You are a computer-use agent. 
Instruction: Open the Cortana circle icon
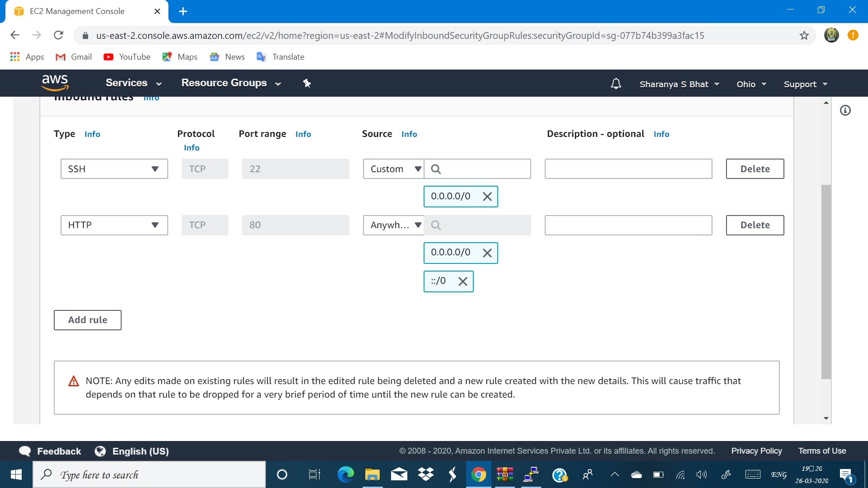(282, 474)
